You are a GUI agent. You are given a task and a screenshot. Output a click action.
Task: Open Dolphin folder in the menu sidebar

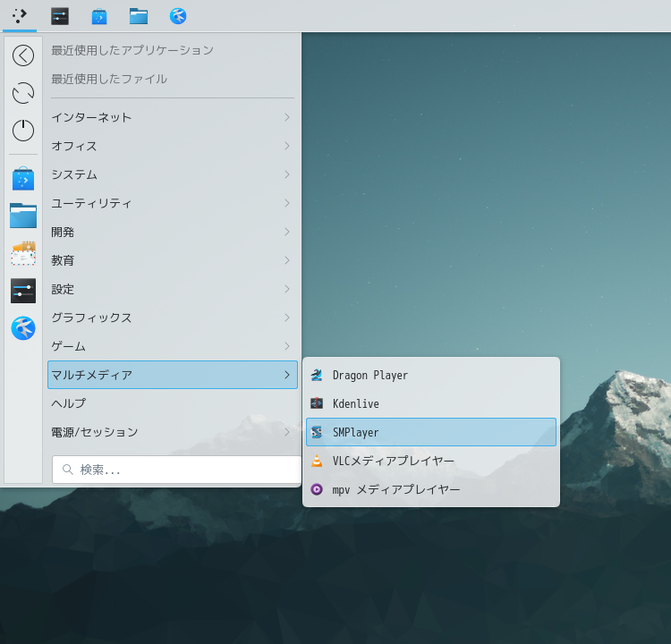click(23, 216)
